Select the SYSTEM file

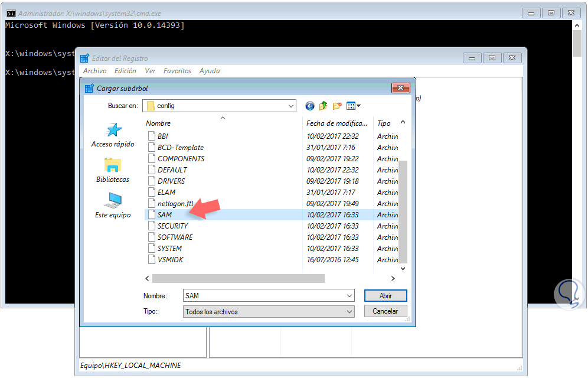click(169, 249)
